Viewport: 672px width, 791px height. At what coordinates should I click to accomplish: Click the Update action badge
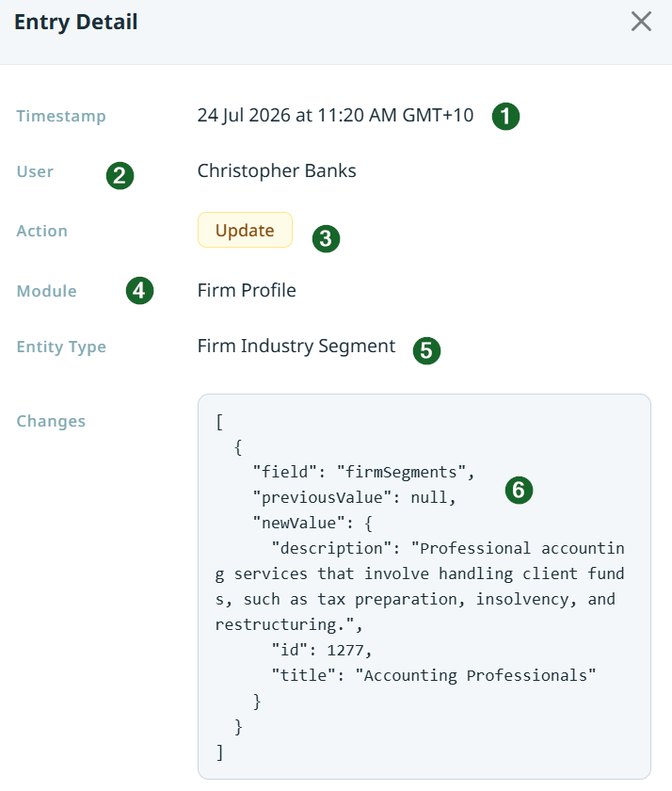(245, 230)
